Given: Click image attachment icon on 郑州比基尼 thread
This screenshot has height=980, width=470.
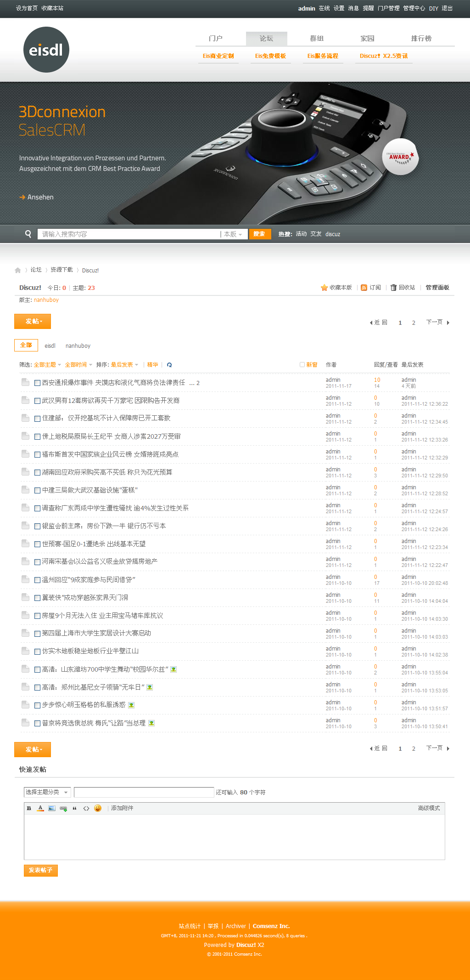Looking at the screenshot, I should 150,687.
